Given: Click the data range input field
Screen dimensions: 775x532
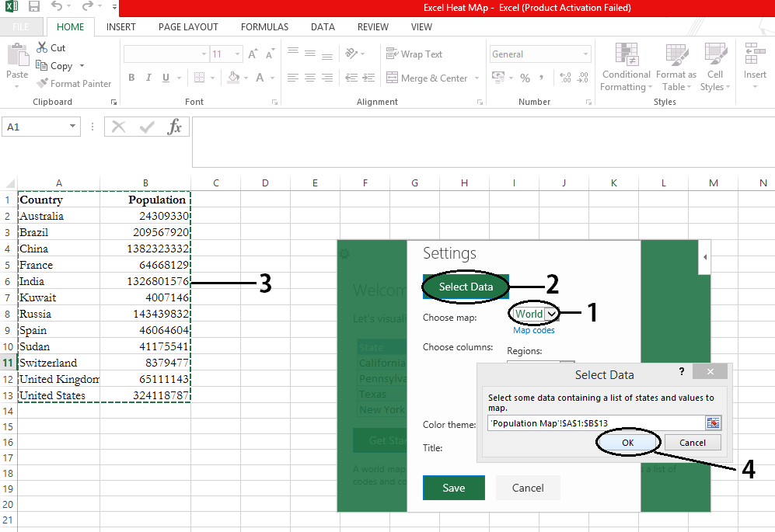Looking at the screenshot, I should [x=595, y=423].
